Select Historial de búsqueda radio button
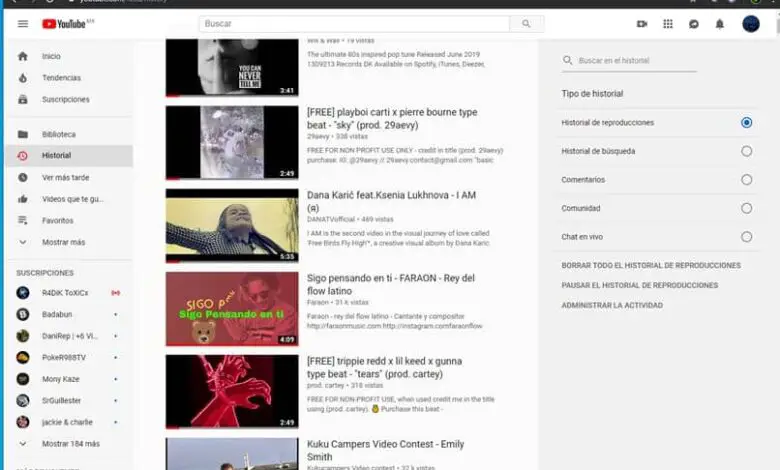 click(746, 151)
